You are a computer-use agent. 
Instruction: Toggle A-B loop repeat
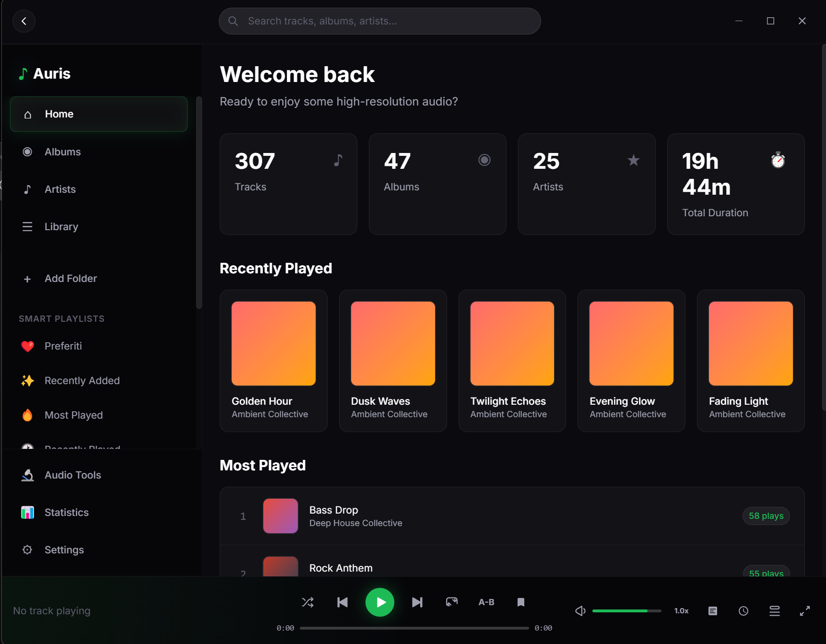pos(486,602)
